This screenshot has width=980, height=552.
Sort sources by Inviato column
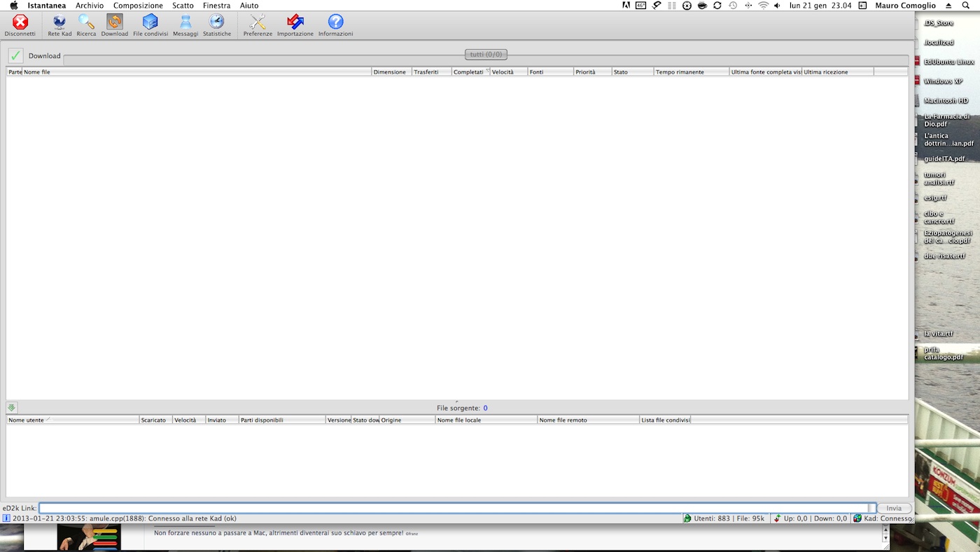tap(222, 420)
